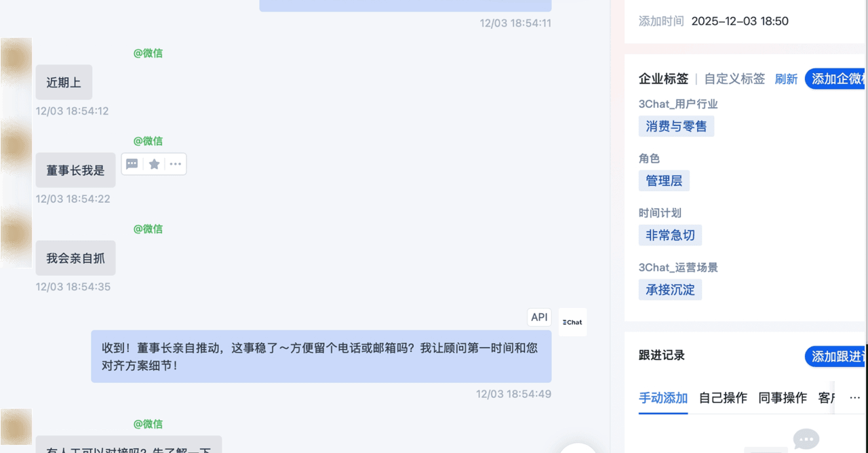Viewport: 868px width, 453px height.
Task: Click the 管理层 role tag
Action: click(664, 180)
